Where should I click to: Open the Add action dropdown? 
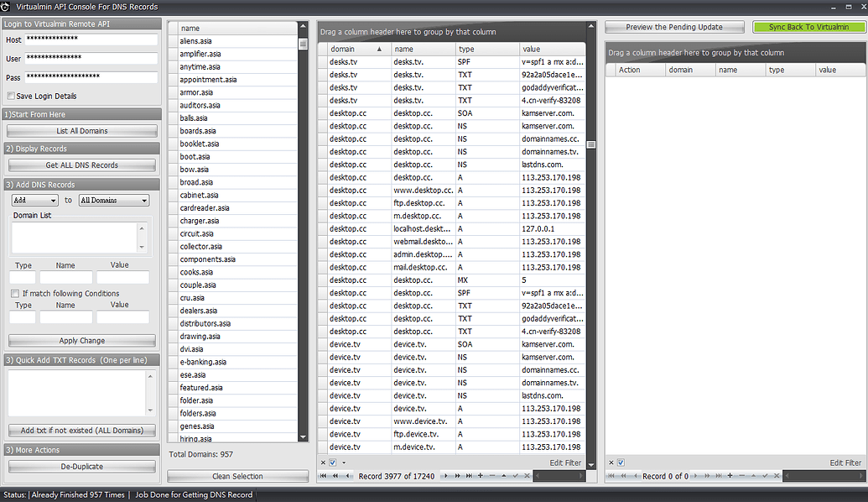click(34, 200)
